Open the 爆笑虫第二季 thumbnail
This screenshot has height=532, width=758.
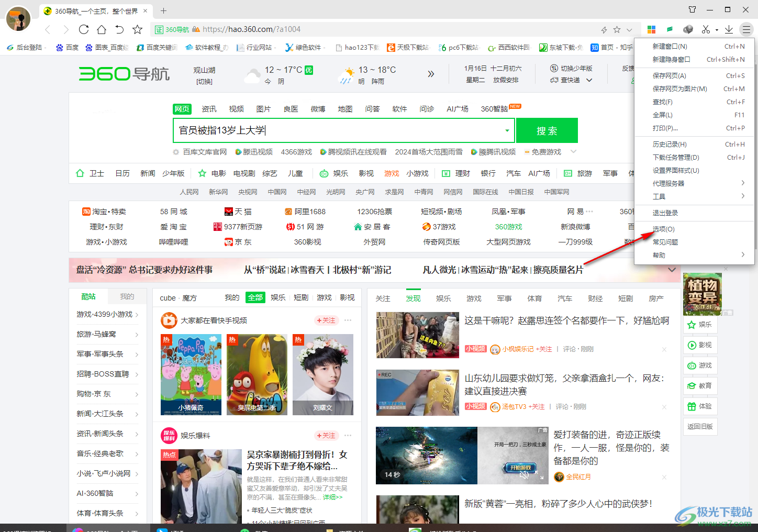click(x=257, y=374)
